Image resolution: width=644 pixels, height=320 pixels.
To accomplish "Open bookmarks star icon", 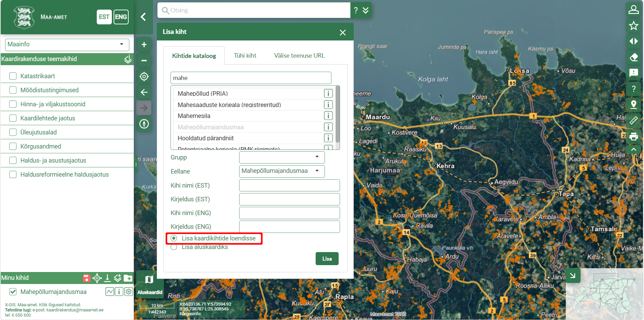I will pyautogui.click(x=634, y=25).
